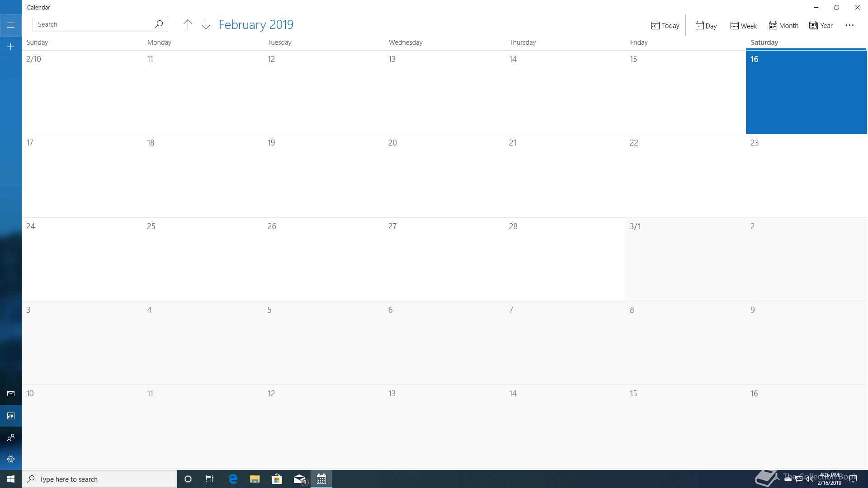Jump to Today in calendar
Viewport: 868px width, 488px height.
[665, 26]
